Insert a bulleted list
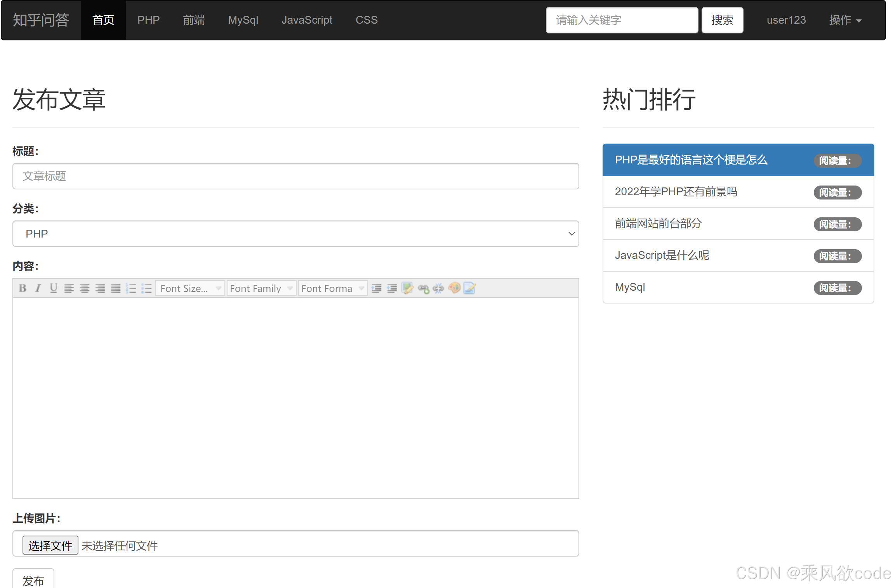The width and height of the screenshot is (893, 588). click(147, 288)
